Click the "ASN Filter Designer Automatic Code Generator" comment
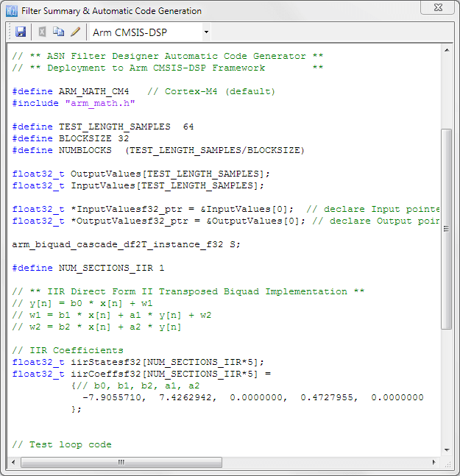The width and height of the screenshot is (460, 476). [x=168, y=56]
